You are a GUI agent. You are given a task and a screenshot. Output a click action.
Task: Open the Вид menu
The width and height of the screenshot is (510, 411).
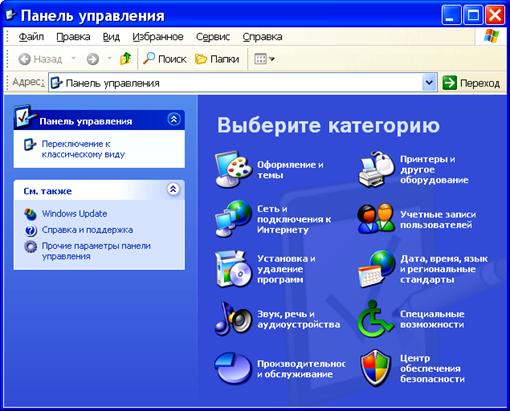111,36
